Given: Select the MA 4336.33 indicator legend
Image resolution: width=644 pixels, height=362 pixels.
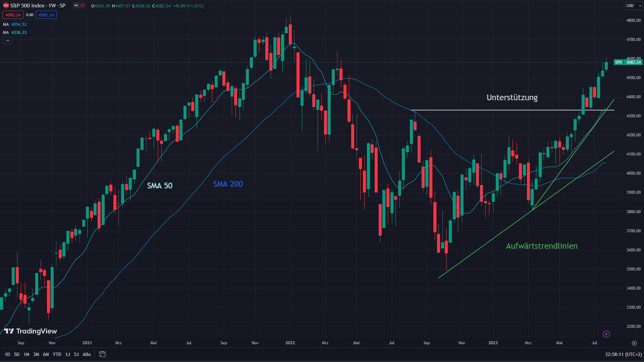Looking at the screenshot, I should 15,33.
